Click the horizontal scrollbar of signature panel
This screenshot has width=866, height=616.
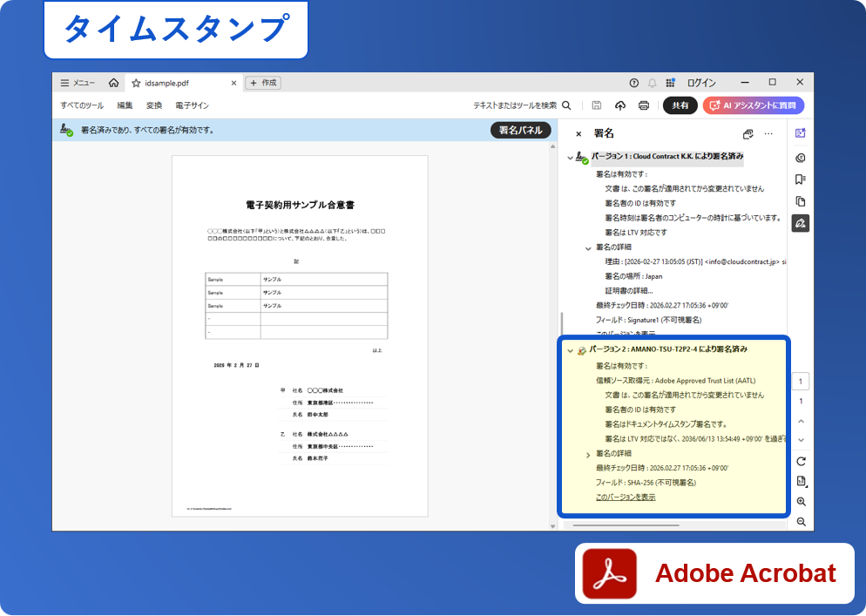pyautogui.click(x=626, y=525)
